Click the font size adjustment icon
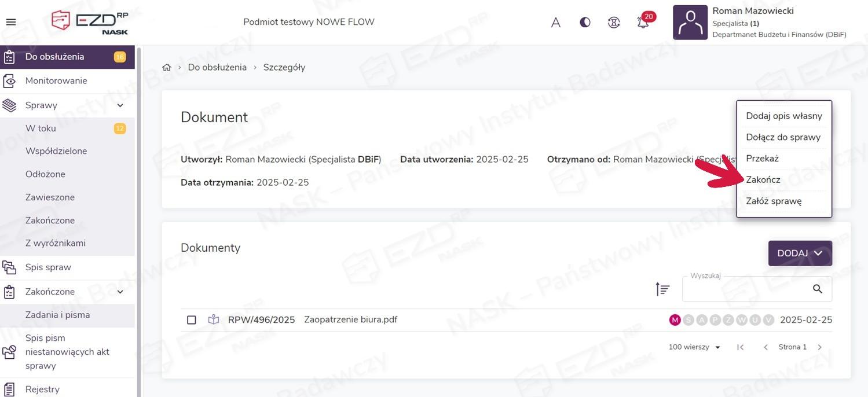868x397 pixels. pos(555,23)
